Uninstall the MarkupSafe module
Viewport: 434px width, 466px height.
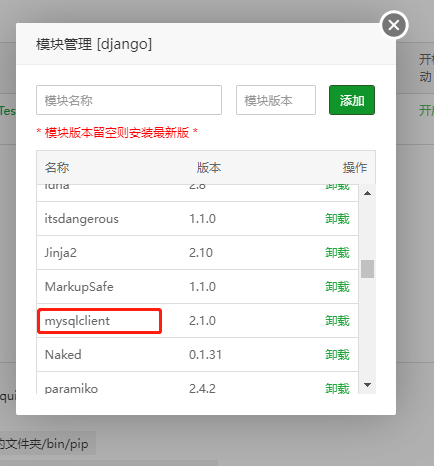(337, 287)
